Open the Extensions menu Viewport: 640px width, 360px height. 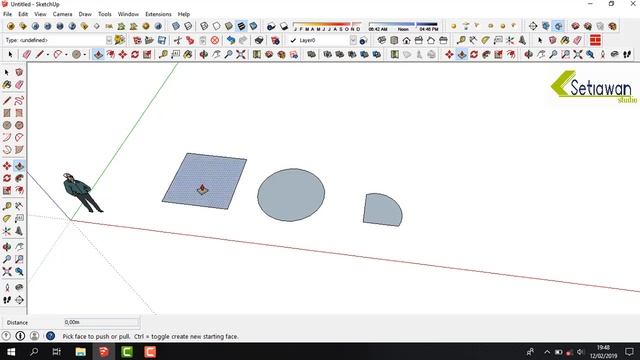point(158,14)
